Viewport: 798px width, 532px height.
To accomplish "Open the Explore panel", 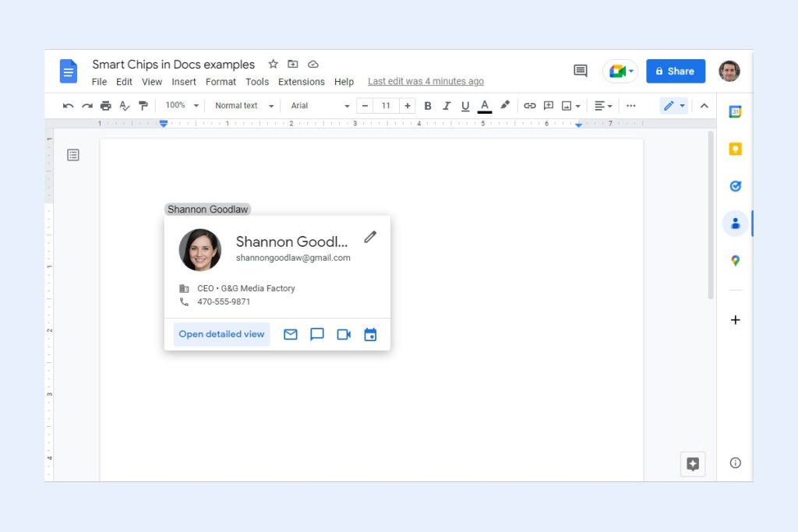I will pyautogui.click(x=692, y=463).
